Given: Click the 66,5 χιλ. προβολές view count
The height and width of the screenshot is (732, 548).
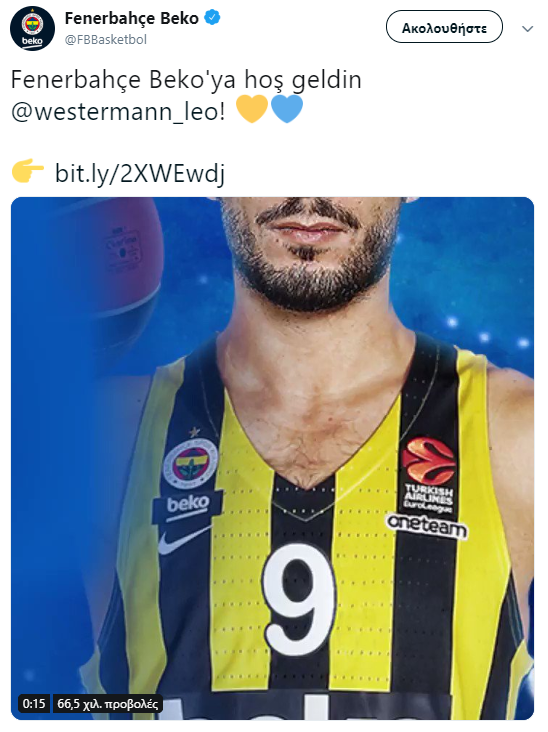Looking at the screenshot, I should point(107,704).
